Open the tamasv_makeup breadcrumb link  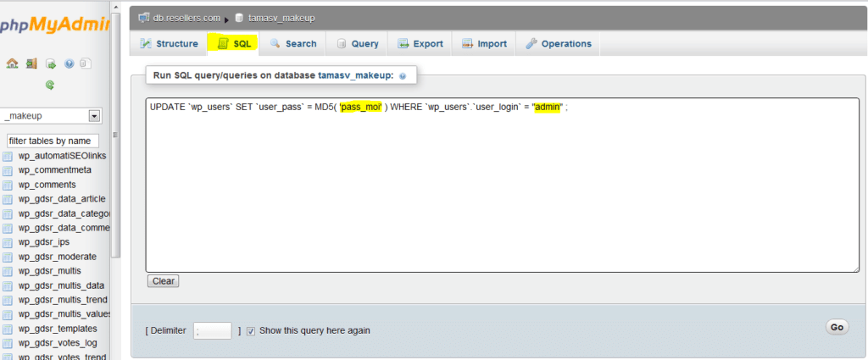pos(282,17)
